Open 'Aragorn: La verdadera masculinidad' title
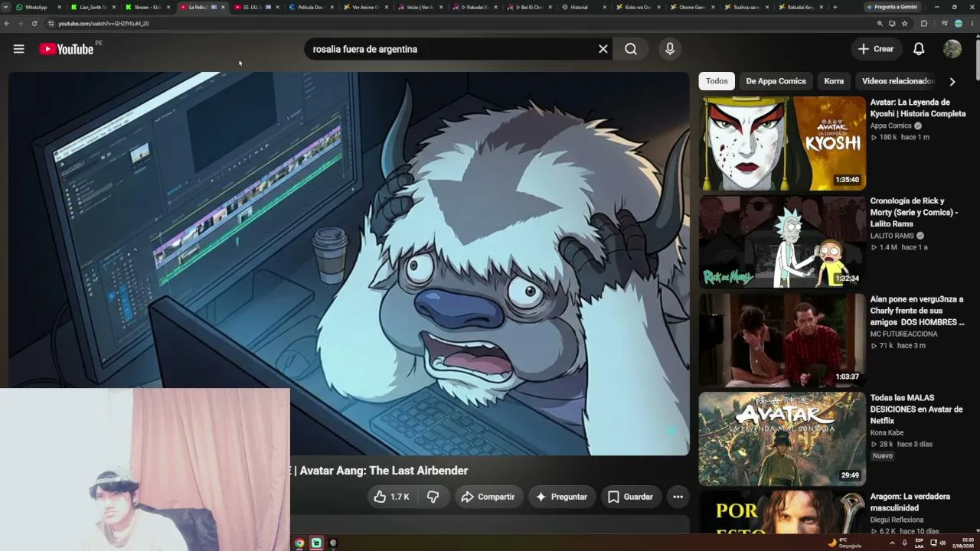This screenshot has width=980, height=551. pos(910,502)
